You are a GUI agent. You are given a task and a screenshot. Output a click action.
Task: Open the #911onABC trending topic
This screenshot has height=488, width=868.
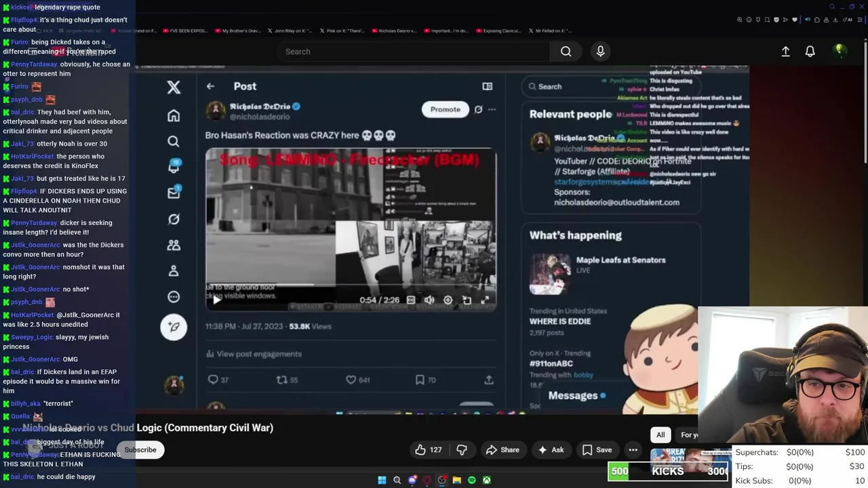click(551, 363)
